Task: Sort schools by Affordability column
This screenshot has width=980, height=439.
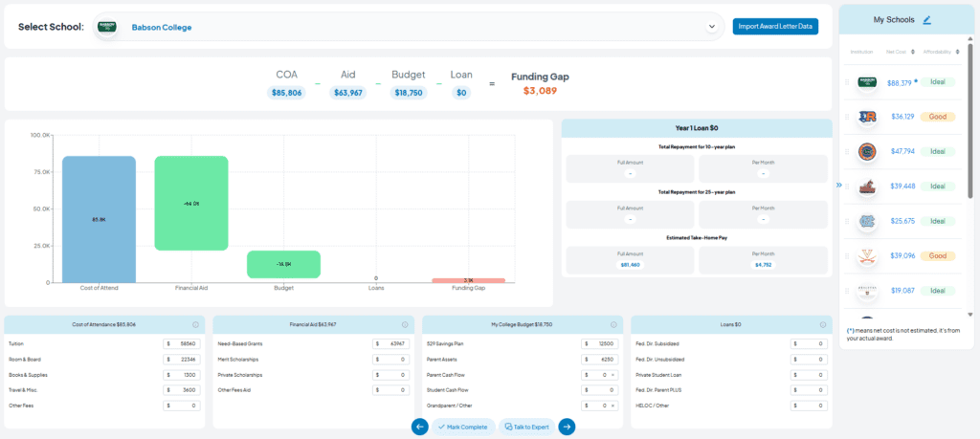Action: pos(942,52)
